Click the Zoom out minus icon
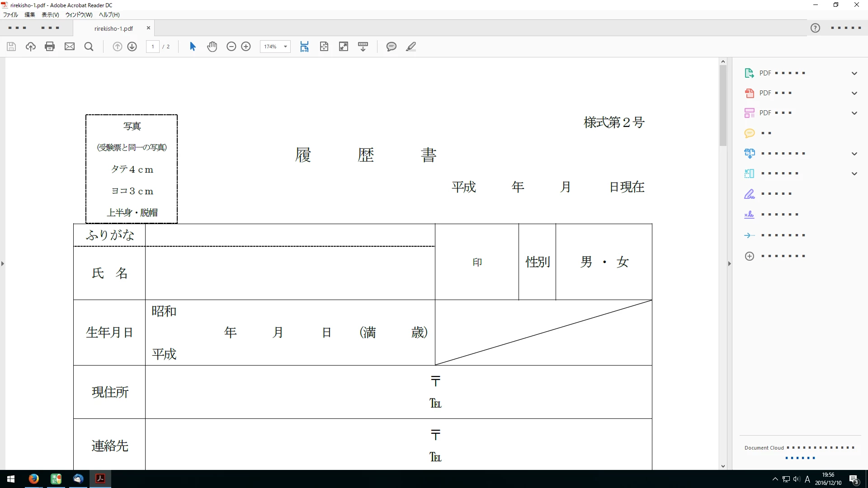Viewport: 868px width, 488px height. pos(231,47)
